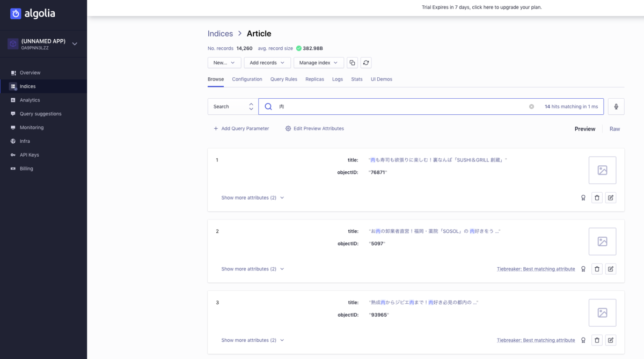Delete record 76871 with trash icon
Image resolution: width=644 pixels, height=359 pixels.
pos(597,197)
